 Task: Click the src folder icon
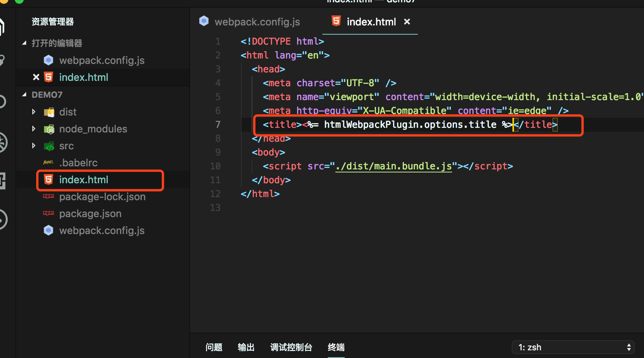pyautogui.click(x=49, y=146)
